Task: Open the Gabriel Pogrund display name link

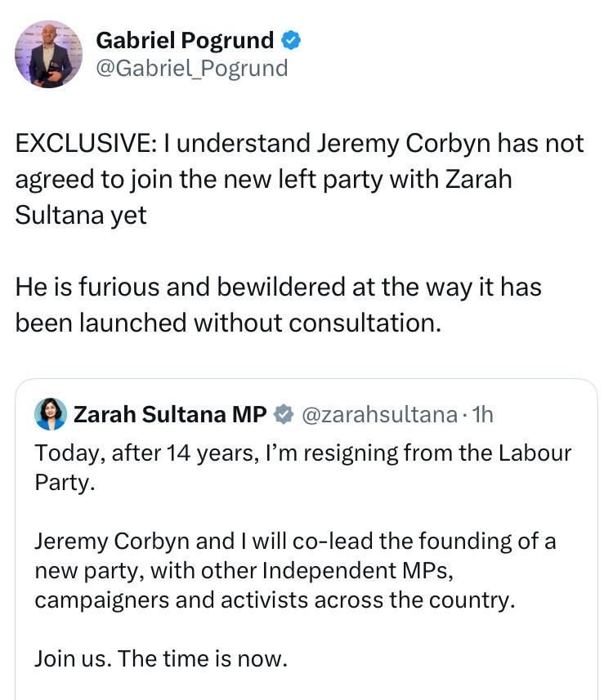Action: click(185, 38)
